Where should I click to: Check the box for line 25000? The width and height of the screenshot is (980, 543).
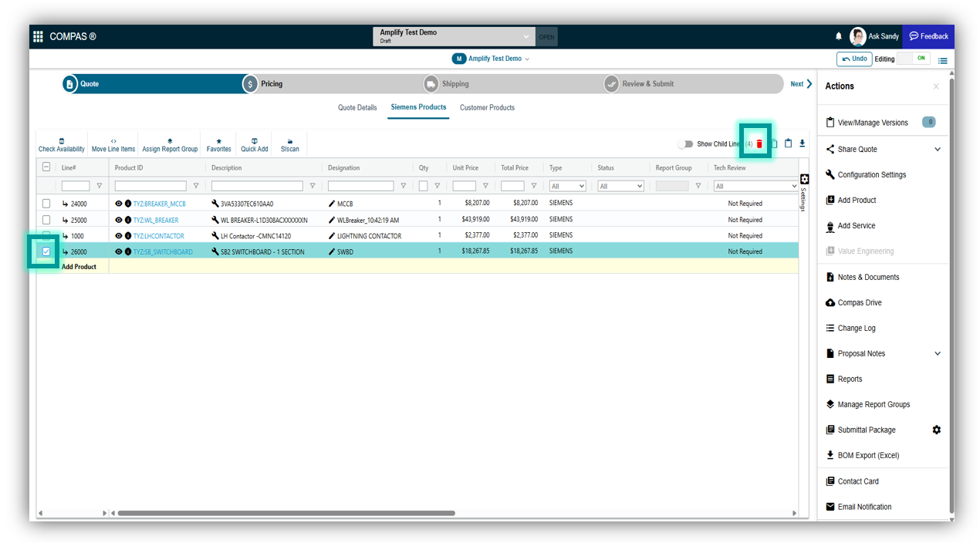click(x=46, y=220)
